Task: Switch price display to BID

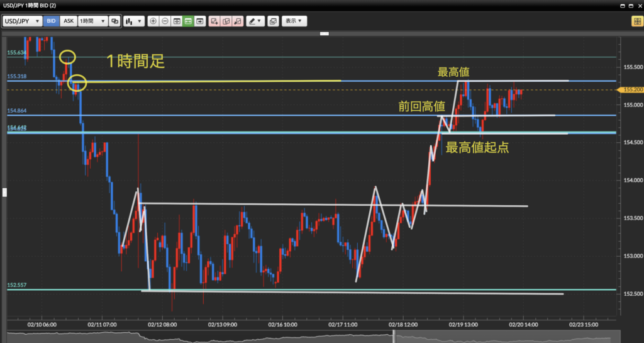Action: point(52,21)
